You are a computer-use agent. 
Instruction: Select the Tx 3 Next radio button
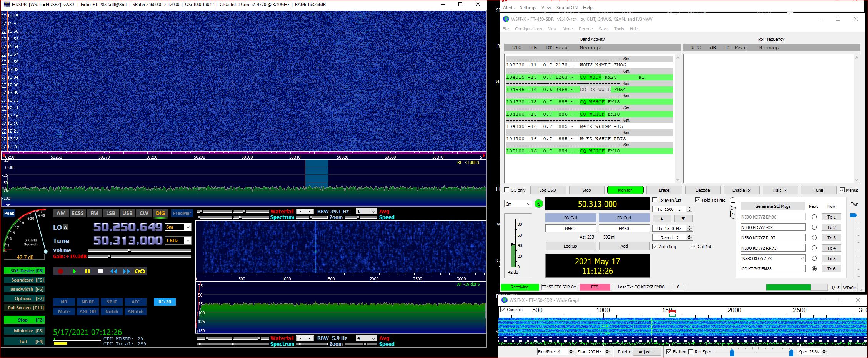coord(814,238)
